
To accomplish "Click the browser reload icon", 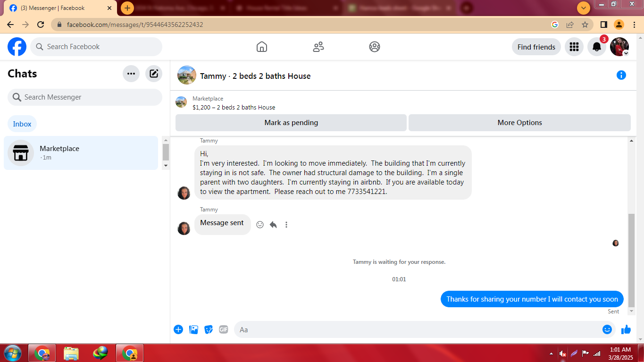I will tap(41, 25).
